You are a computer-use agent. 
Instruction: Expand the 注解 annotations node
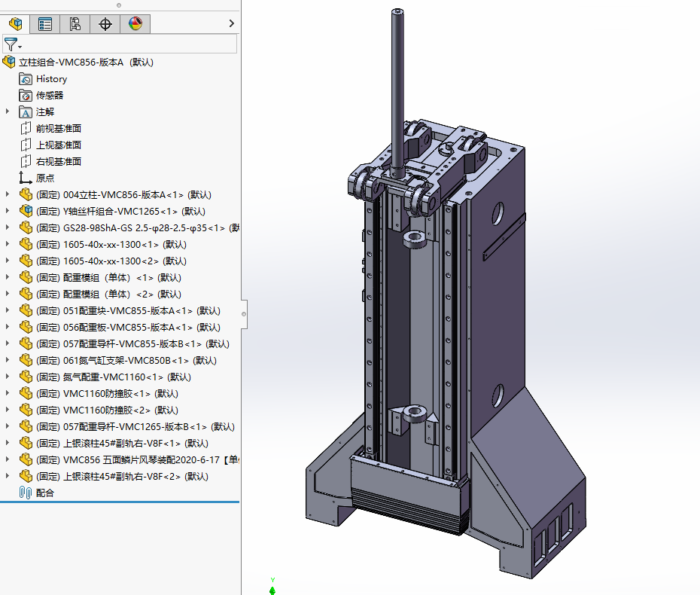click(7, 111)
